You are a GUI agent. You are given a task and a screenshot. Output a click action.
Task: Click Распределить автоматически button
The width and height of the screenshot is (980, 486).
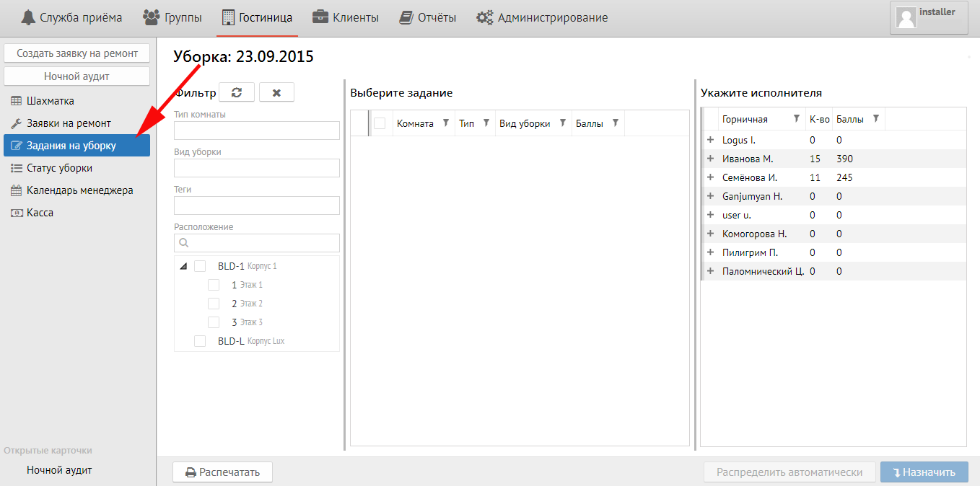[789, 472]
